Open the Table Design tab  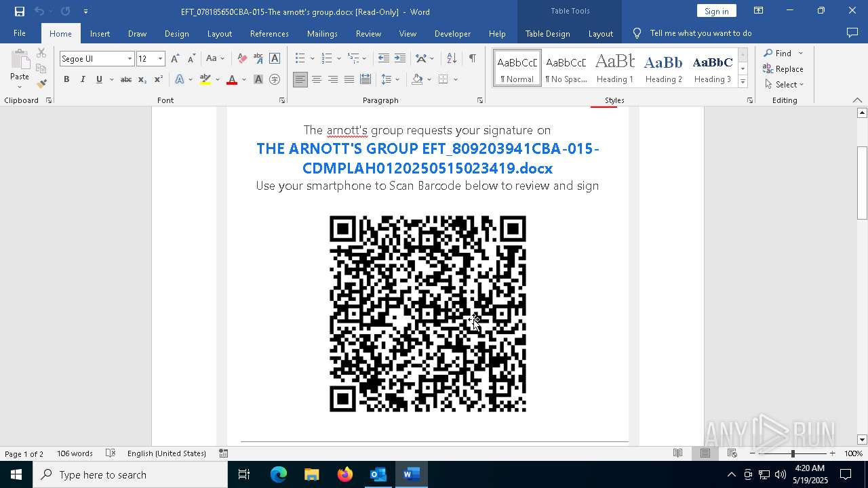547,33
